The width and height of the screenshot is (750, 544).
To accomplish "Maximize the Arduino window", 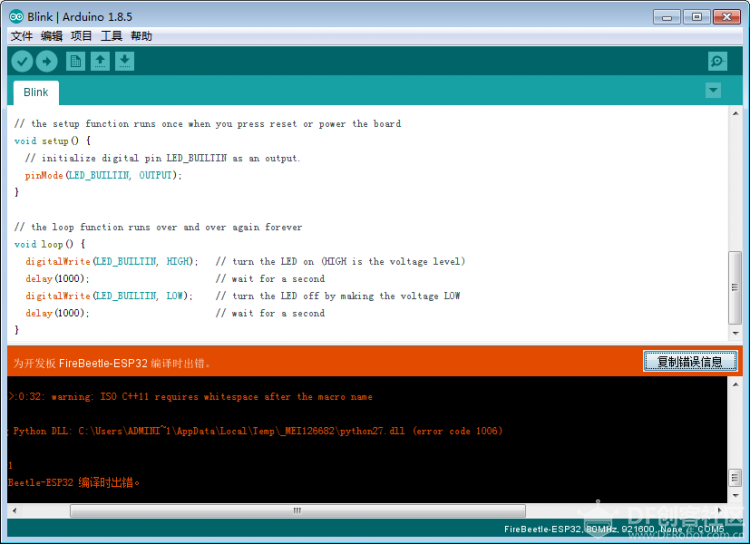I will point(696,17).
